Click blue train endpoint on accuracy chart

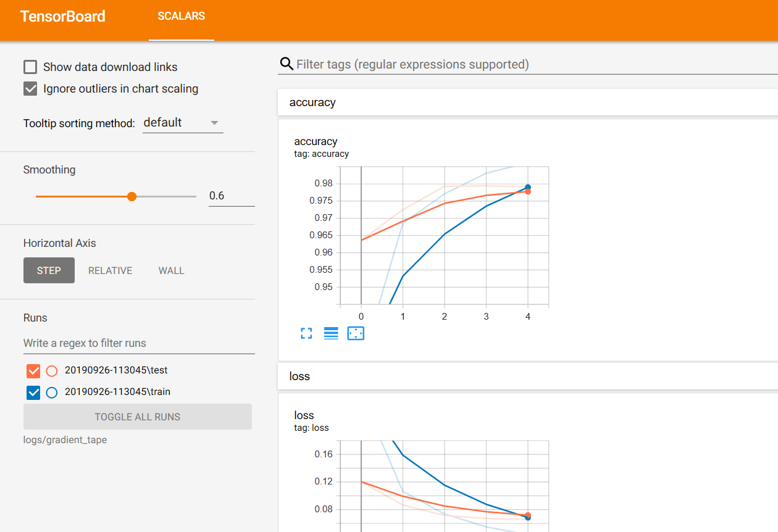pyautogui.click(x=528, y=187)
